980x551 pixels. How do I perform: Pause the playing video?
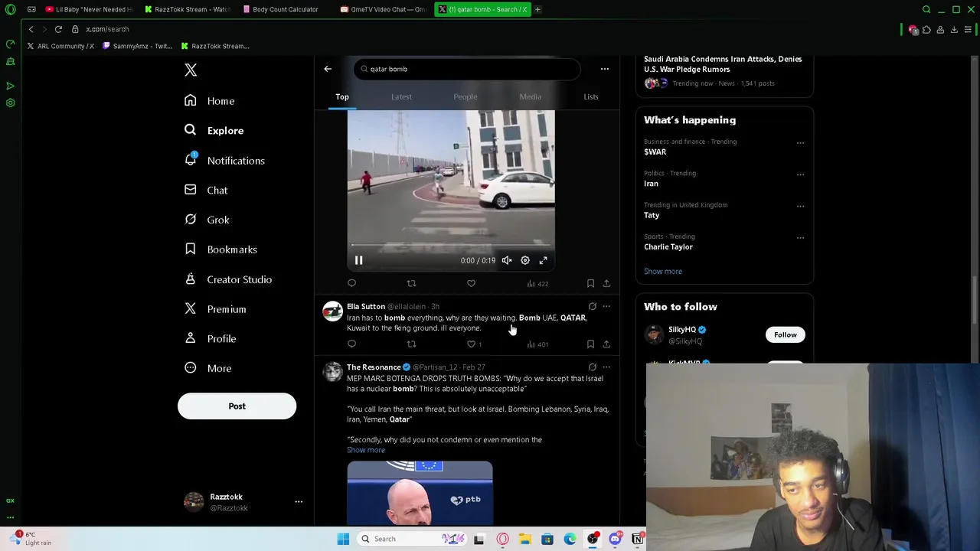(358, 261)
